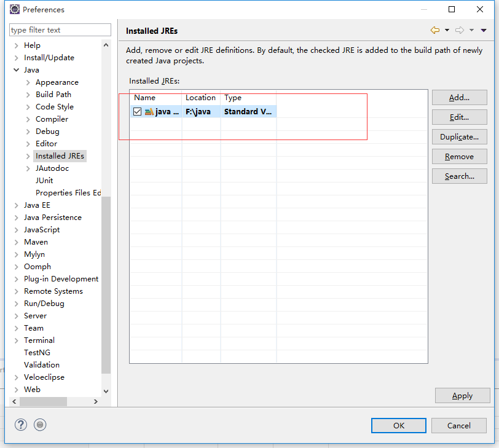
Task: Click the record/import preferences circle icon
Action: click(40, 425)
